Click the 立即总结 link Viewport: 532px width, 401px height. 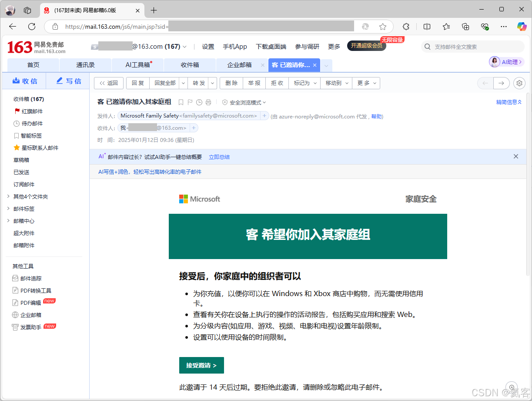point(219,157)
